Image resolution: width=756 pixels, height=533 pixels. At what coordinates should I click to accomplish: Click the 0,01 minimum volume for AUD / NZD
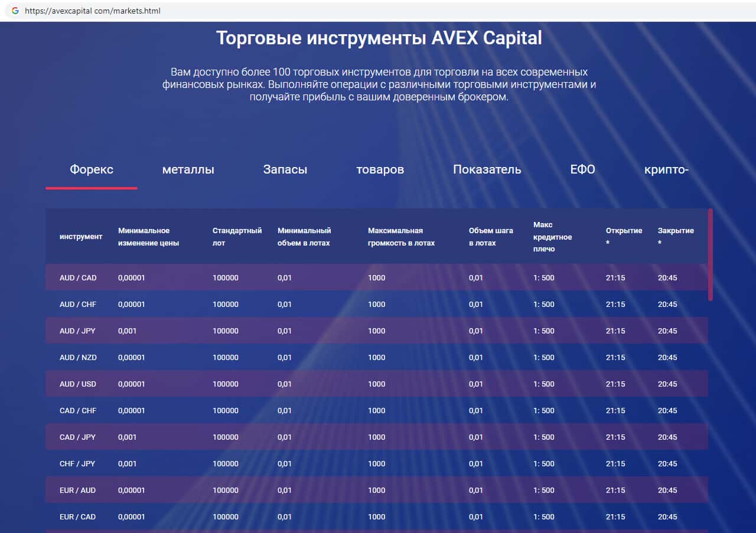coord(285,357)
